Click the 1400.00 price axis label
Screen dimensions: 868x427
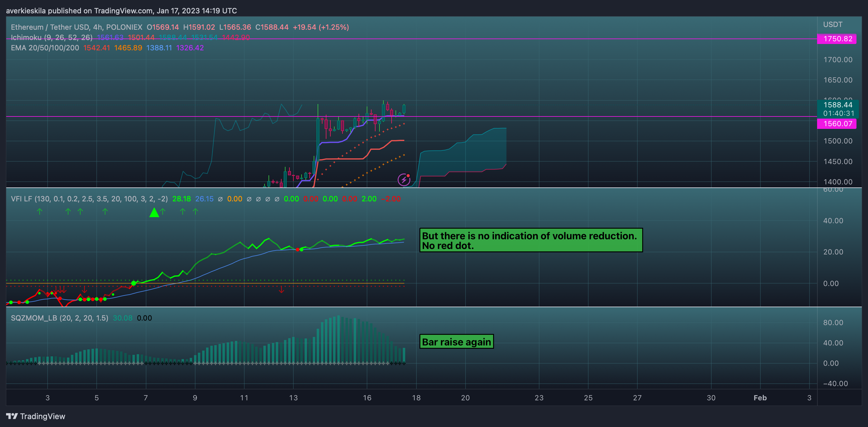click(838, 182)
